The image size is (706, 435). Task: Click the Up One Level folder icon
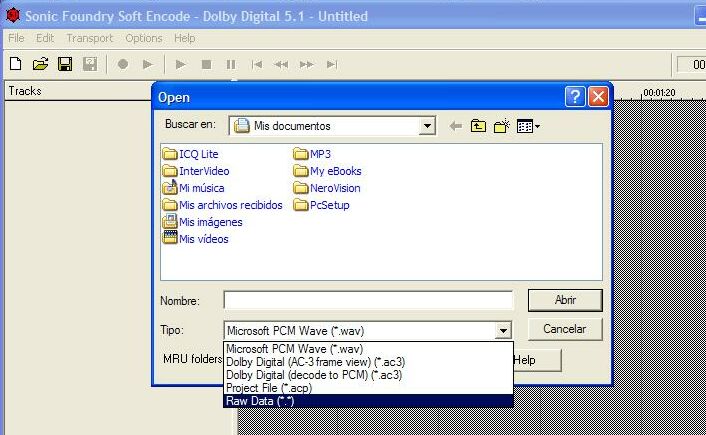coord(478,126)
